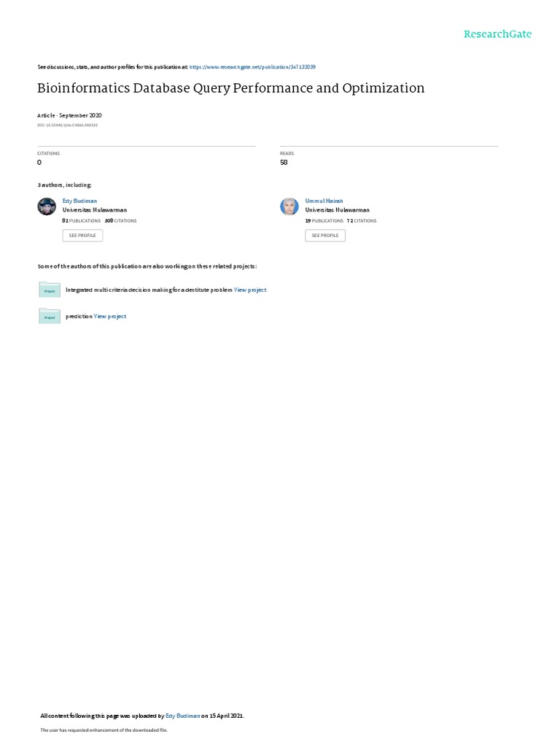
Task: Click the paper title Bioinformatics Database Query Performance
Action: tap(231, 88)
